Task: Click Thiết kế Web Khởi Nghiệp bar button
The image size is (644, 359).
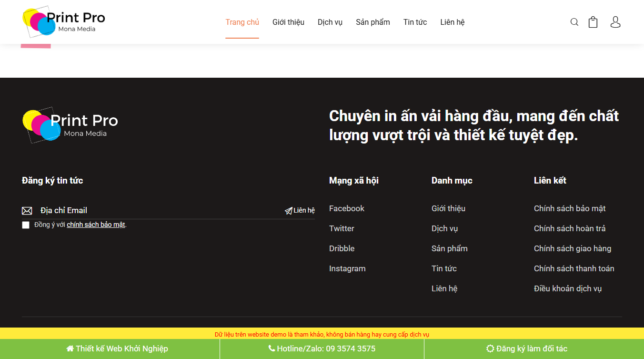Action: 117,349
